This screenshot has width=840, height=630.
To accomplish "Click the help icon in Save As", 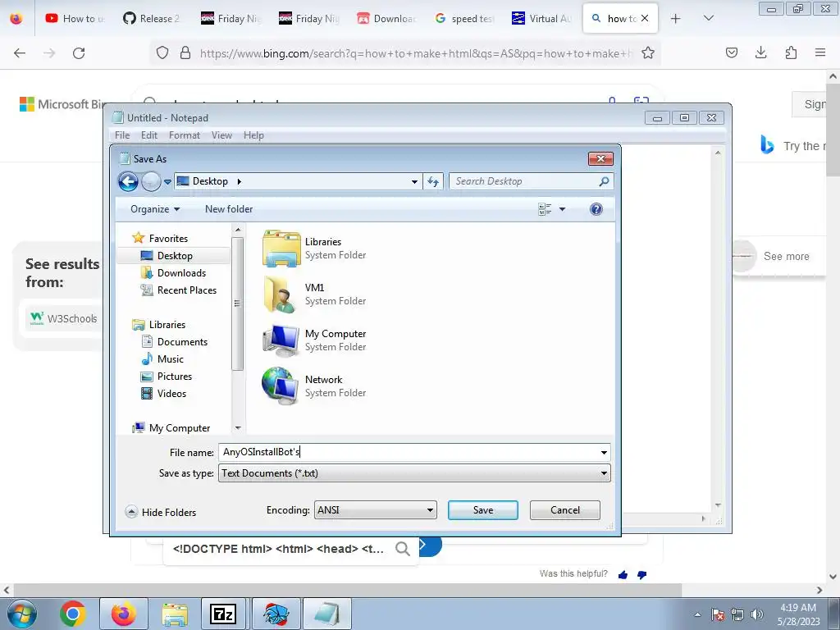I will click(x=596, y=209).
